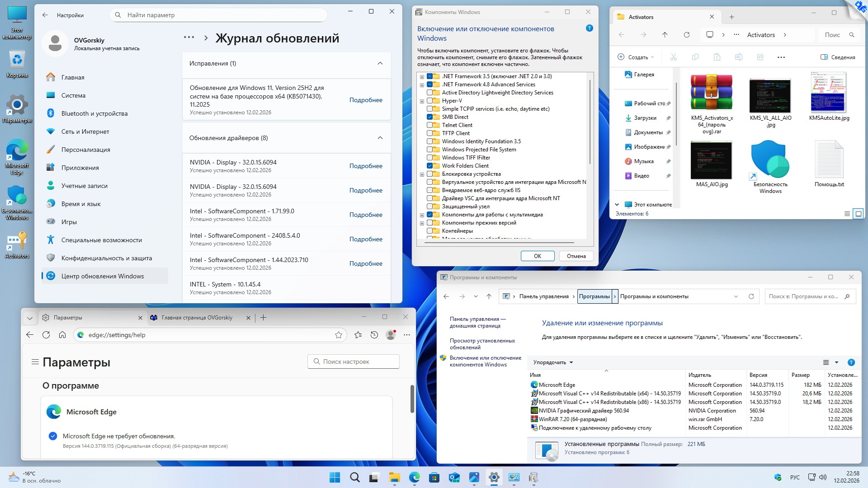868x488 pixels.
Task: Click Подробнее link for KB5071430 update
Action: (x=366, y=100)
